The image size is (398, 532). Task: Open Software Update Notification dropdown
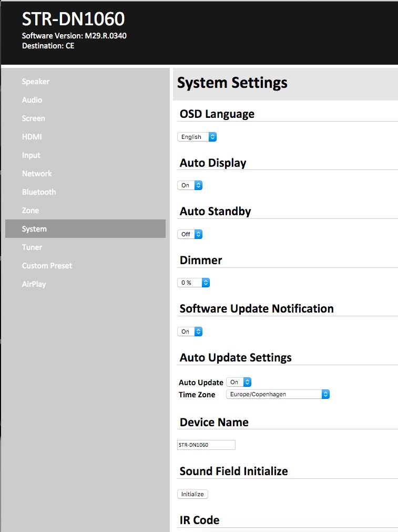tap(190, 332)
